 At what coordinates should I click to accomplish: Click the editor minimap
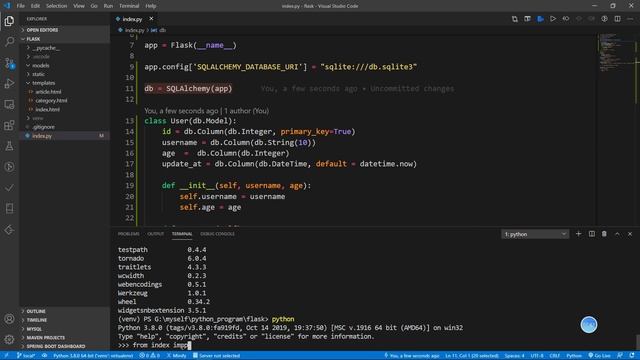(616, 53)
